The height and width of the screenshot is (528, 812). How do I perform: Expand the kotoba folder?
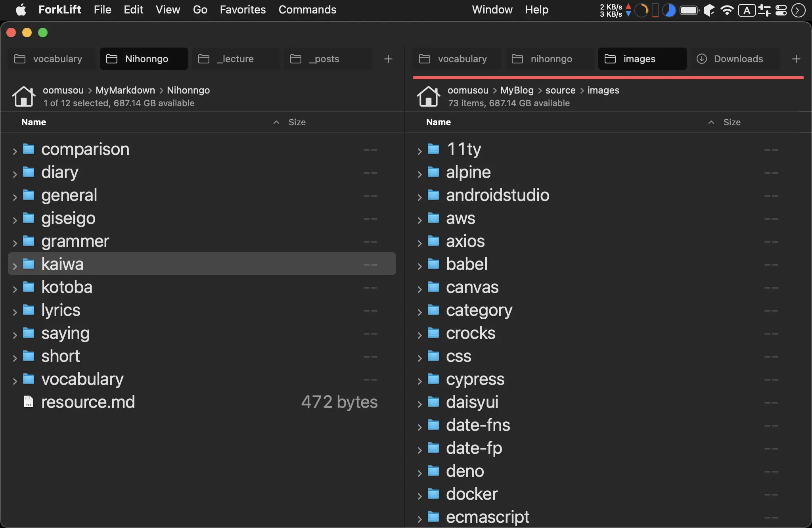coord(15,289)
